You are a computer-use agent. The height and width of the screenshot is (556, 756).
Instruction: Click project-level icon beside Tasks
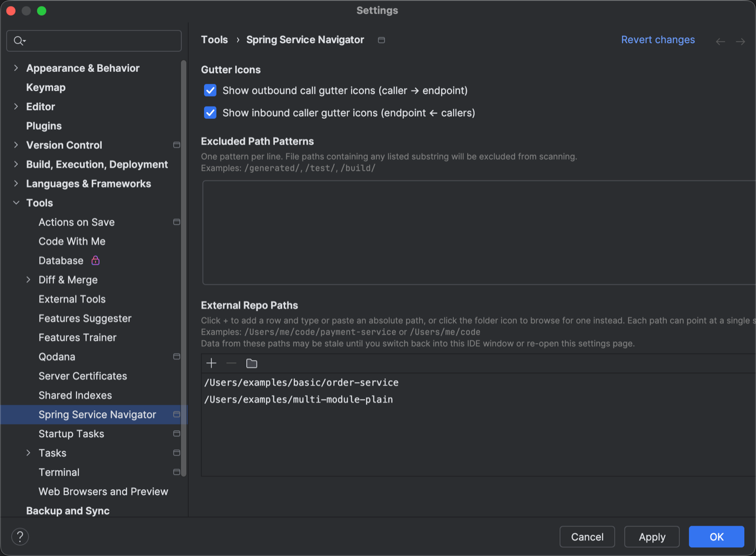(x=177, y=453)
